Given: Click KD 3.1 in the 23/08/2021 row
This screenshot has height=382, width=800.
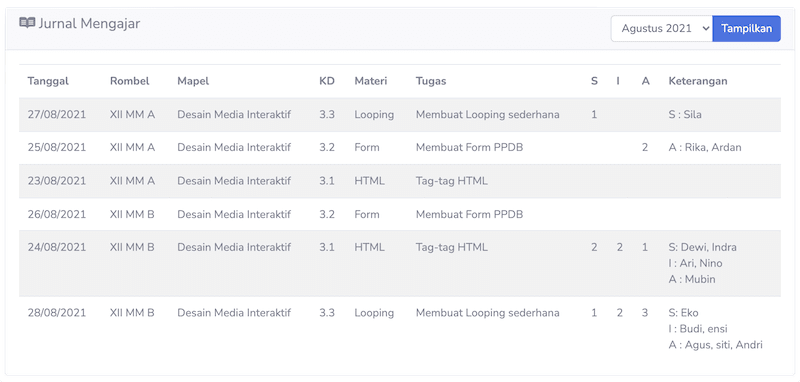Looking at the screenshot, I should point(327,181).
